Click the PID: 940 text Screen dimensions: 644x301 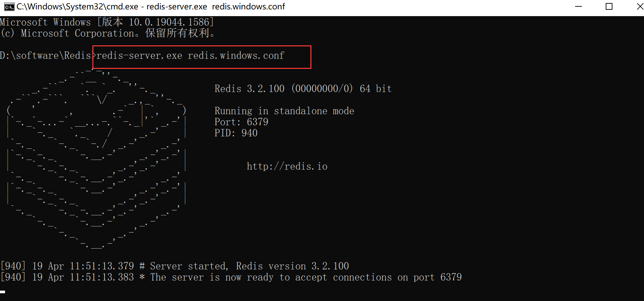(x=235, y=133)
